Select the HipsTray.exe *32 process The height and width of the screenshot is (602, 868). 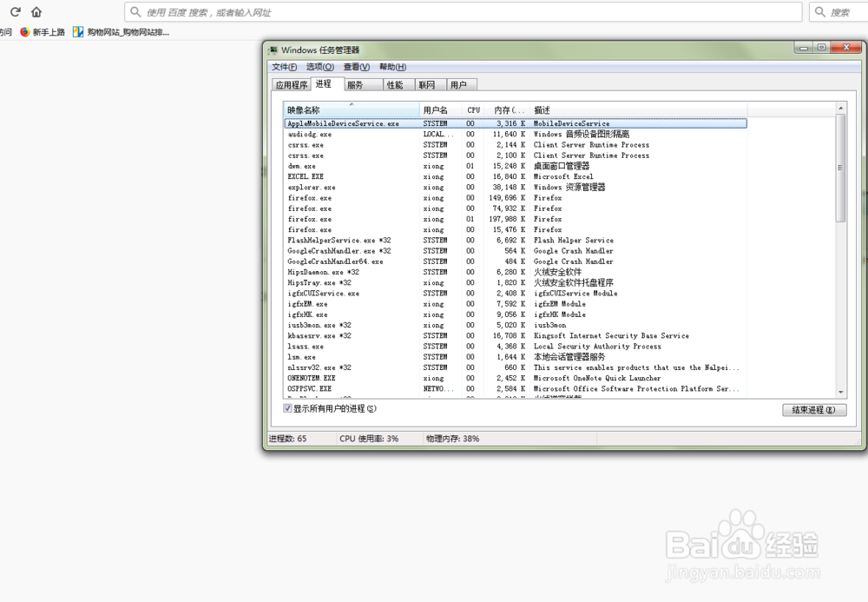516,282
